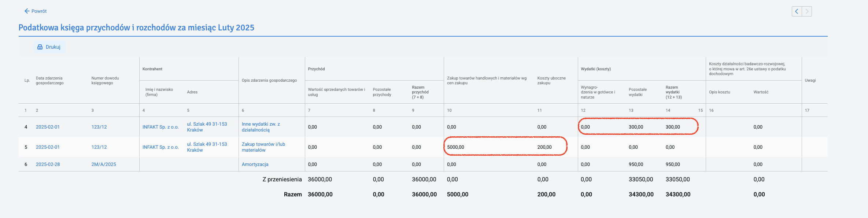Click INFAKT Sp. z o.o. in row 4
The image size is (868, 218).
tap(160, 127)
